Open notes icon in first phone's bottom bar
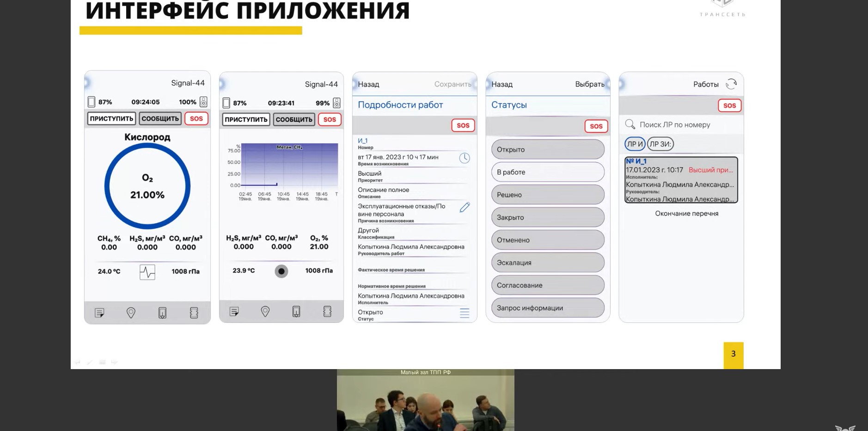This screenshot has height=431, width=868. [99, 313]
